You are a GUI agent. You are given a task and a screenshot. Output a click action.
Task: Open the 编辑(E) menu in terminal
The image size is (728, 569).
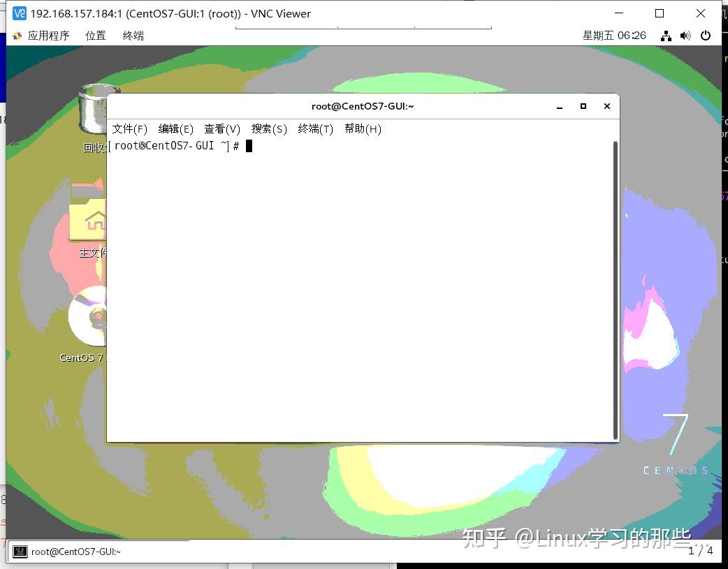pos(175,128)
